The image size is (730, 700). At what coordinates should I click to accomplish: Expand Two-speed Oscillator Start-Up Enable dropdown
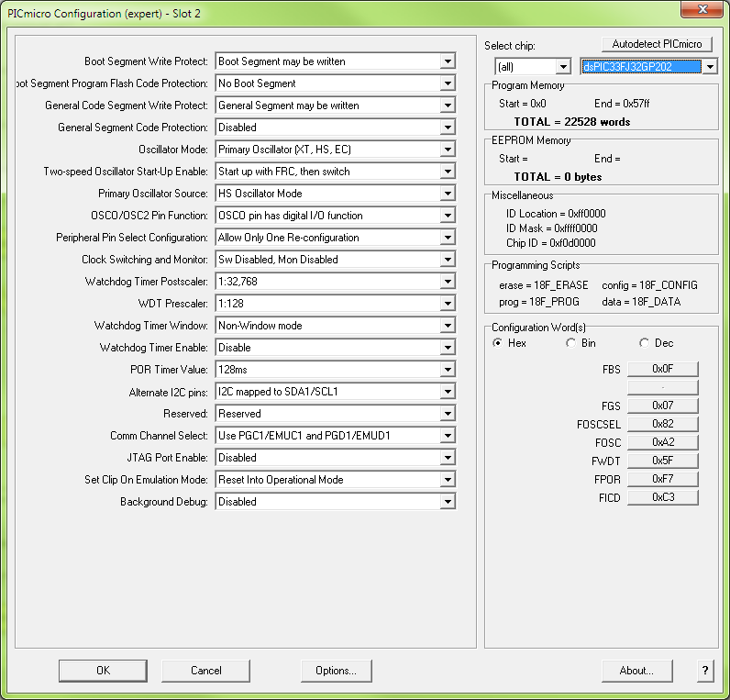click(x=448, y=172)
